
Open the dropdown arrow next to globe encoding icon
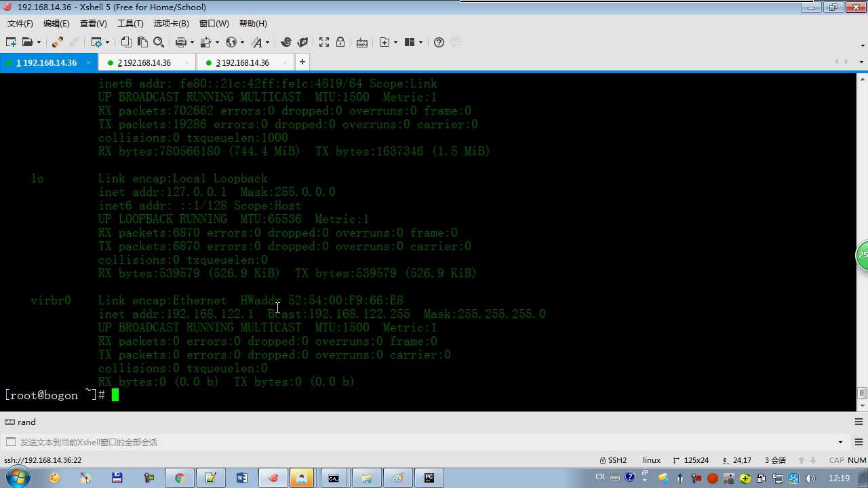[x=242, y=42]
